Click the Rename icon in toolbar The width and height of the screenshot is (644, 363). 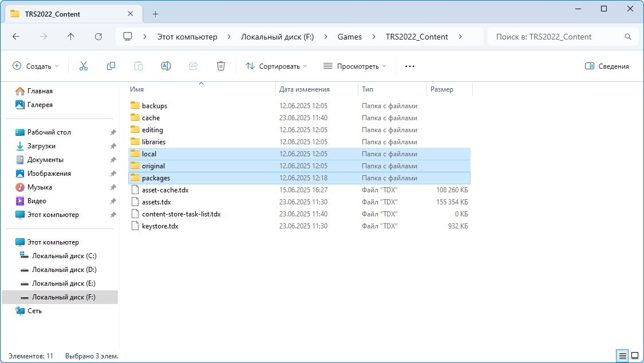point(166,66)
